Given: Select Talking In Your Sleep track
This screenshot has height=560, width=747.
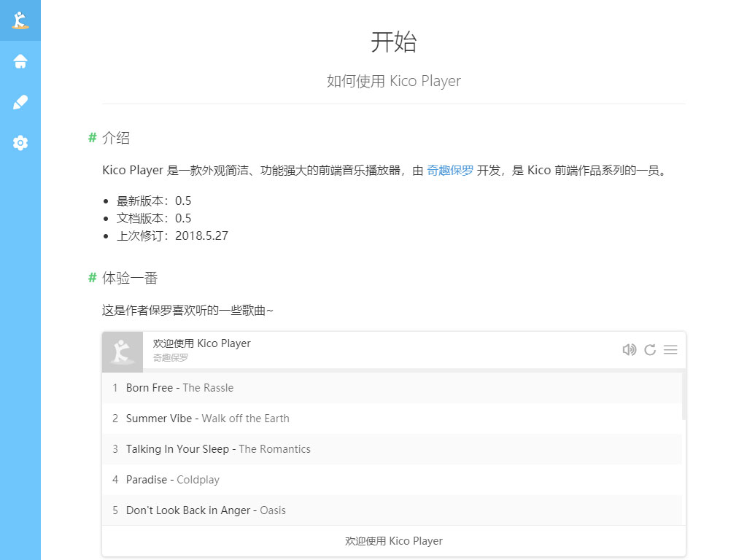Looking at the screenshot, I should 392,449.
